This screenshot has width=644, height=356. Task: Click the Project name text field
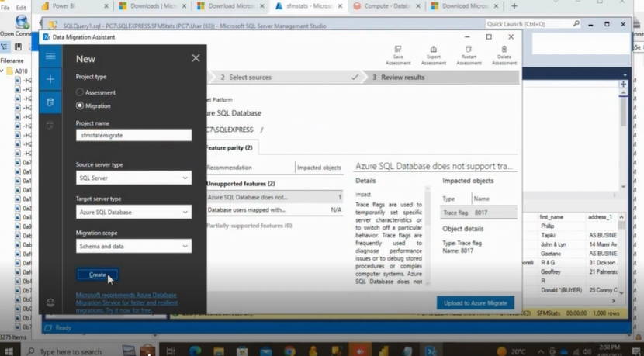point(133,135)
